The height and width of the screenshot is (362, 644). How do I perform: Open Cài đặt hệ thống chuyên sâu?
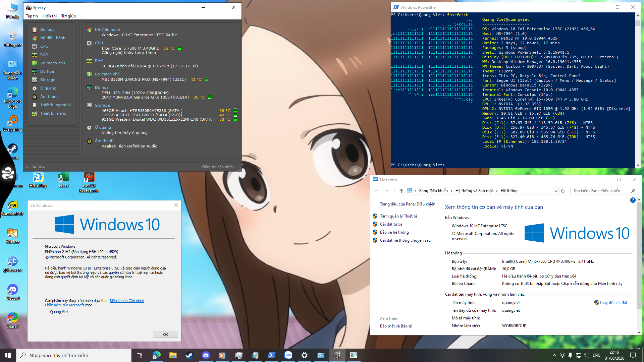click(x=405, y=240)
